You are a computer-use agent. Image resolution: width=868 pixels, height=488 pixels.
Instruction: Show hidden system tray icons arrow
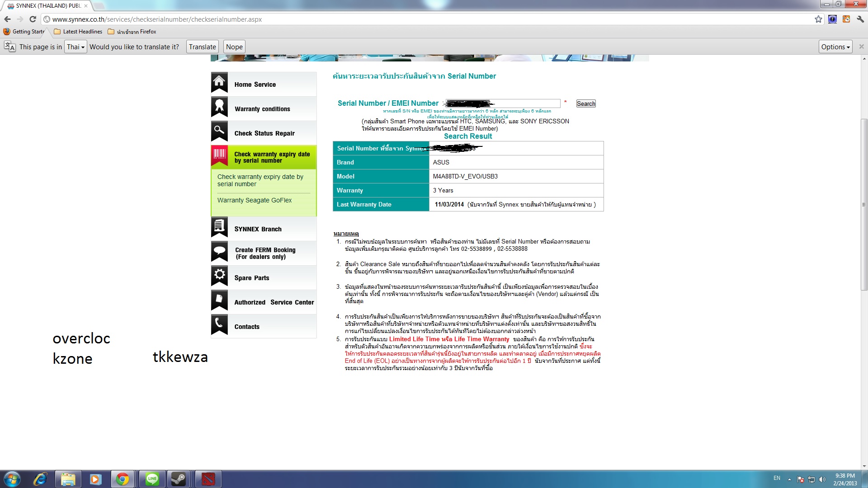(x=789, y=479)
